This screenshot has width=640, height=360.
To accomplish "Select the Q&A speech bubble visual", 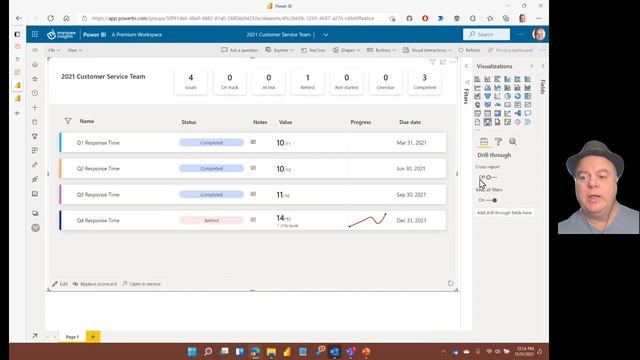I will 528,113.
